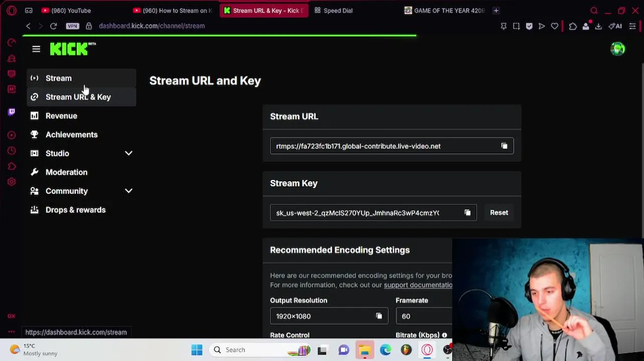Copy the 1920×1080 output resolution
Image resolution: width=644 pixels, height=361 pixels.
[x=379, y=316]
